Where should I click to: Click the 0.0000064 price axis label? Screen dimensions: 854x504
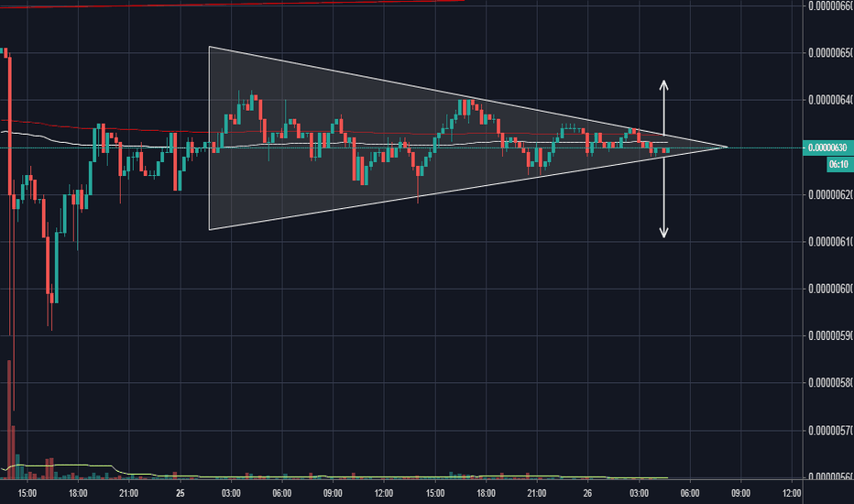coord(830,100)
